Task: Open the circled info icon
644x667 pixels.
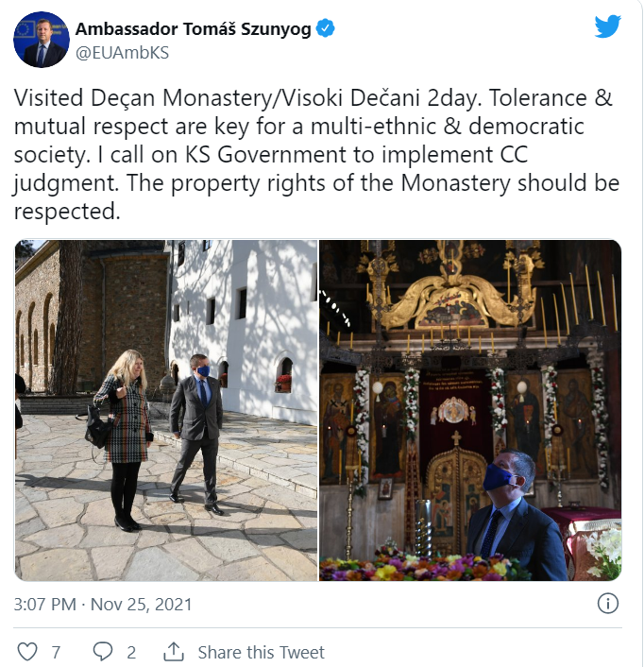Action: point(608,604)
